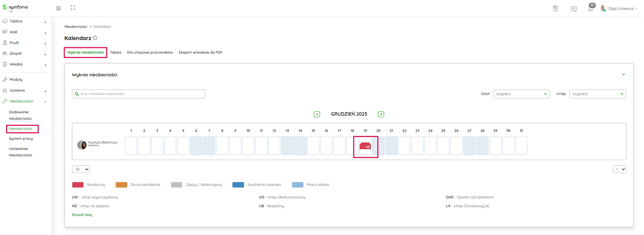Open the chat messages icon
644x235 pixels.
[574, 9]
